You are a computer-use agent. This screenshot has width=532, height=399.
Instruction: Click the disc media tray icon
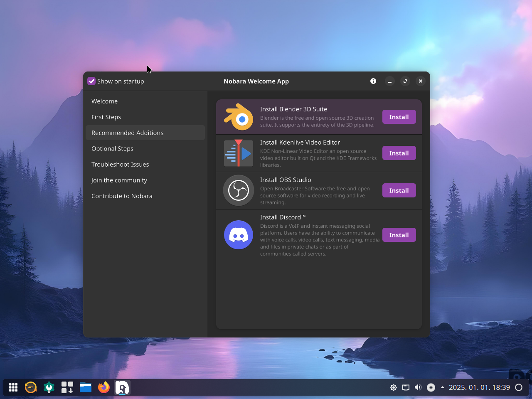pyautogui.click(x=431, y=387)
